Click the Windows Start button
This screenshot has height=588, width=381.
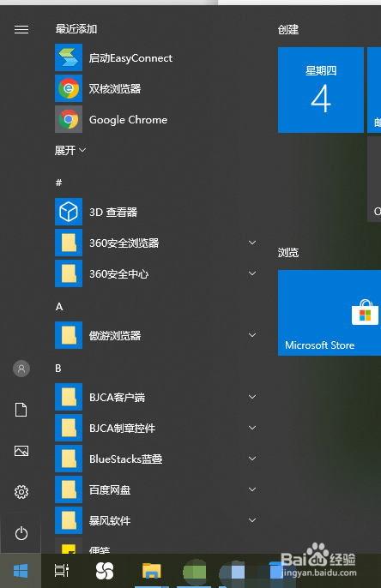[x=21, y=571]
